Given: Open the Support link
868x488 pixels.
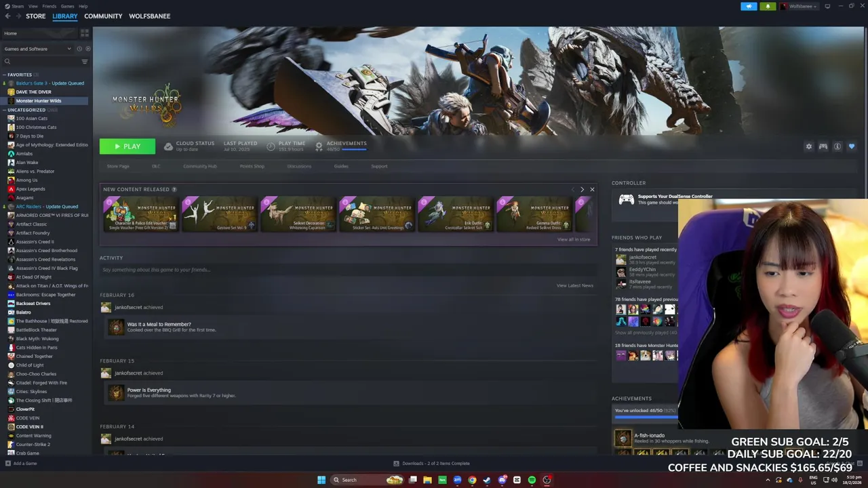Looking at the screenshot, I should 379,166.
